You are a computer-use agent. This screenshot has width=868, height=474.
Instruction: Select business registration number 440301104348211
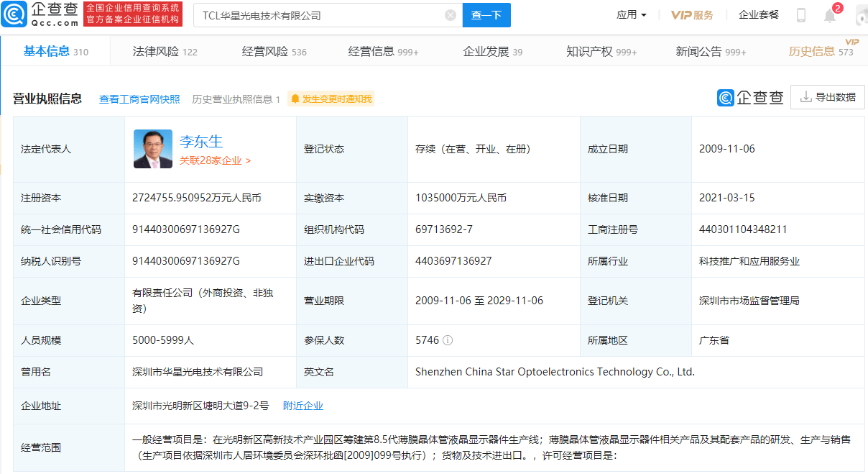743,229
